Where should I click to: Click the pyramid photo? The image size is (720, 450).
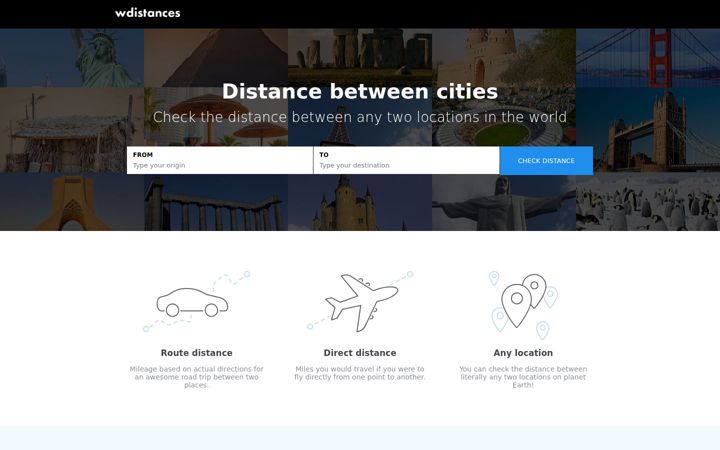(216, 58)
